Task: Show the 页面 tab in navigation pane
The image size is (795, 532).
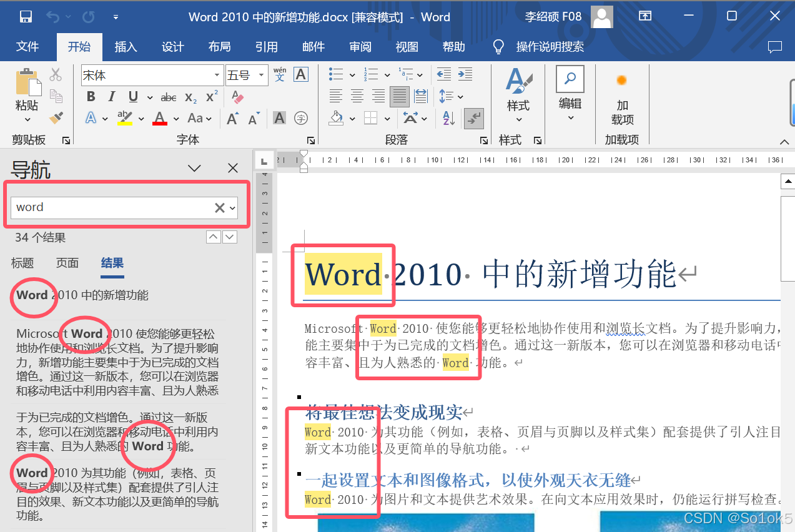Action: 67,263
